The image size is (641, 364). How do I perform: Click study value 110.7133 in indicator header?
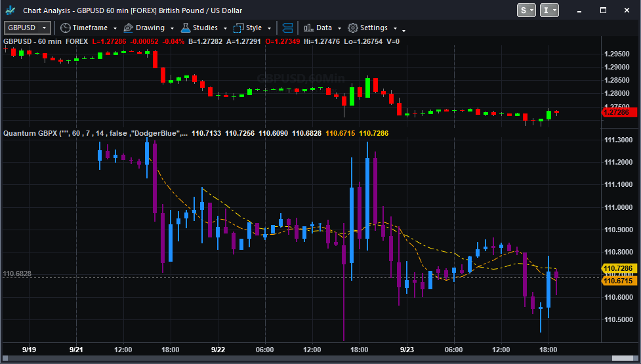tap(207, 133)
